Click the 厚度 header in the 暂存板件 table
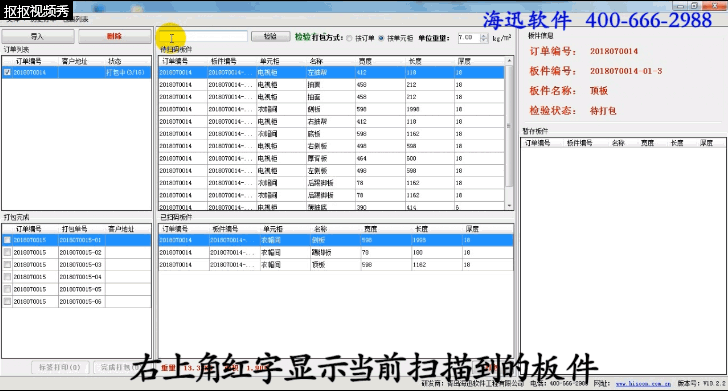Viewport: 728px width, 391px height. coord(706,143)
